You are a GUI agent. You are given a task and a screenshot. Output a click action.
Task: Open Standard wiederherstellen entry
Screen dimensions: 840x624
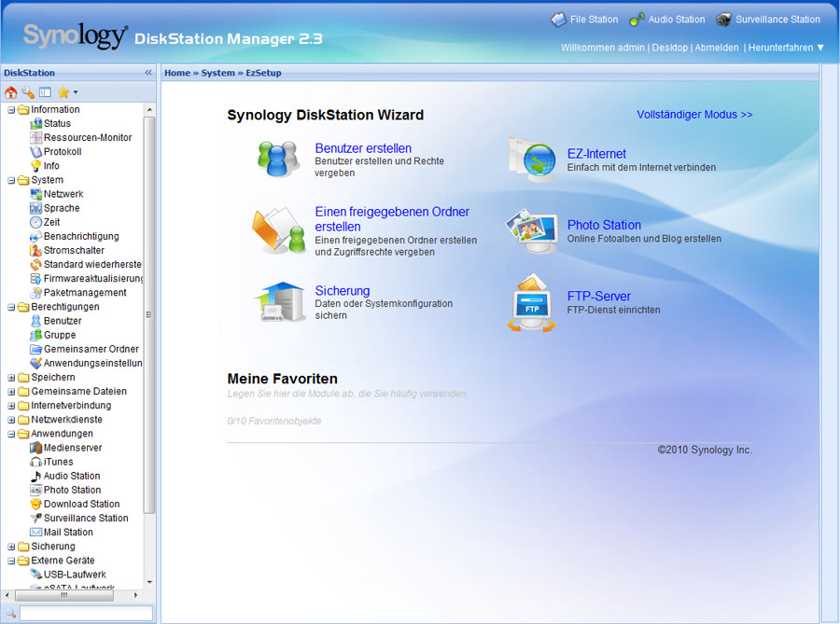tap(86, 264)
